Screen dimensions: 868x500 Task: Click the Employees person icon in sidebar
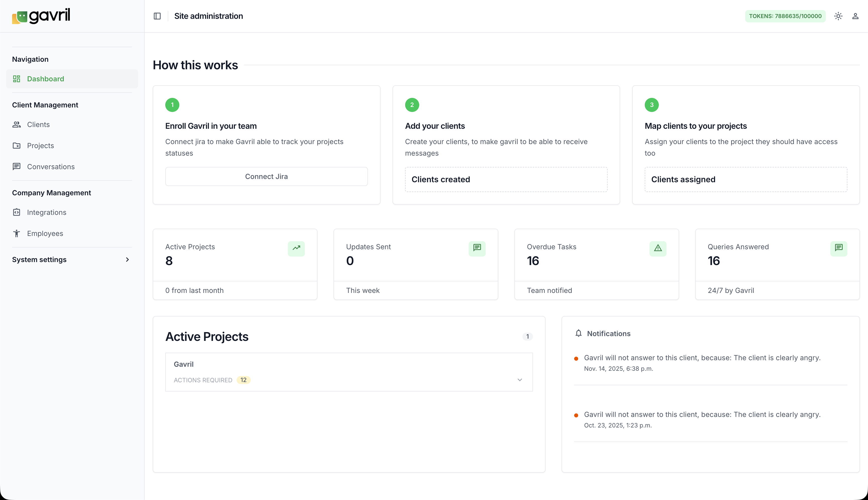(17, 233)
